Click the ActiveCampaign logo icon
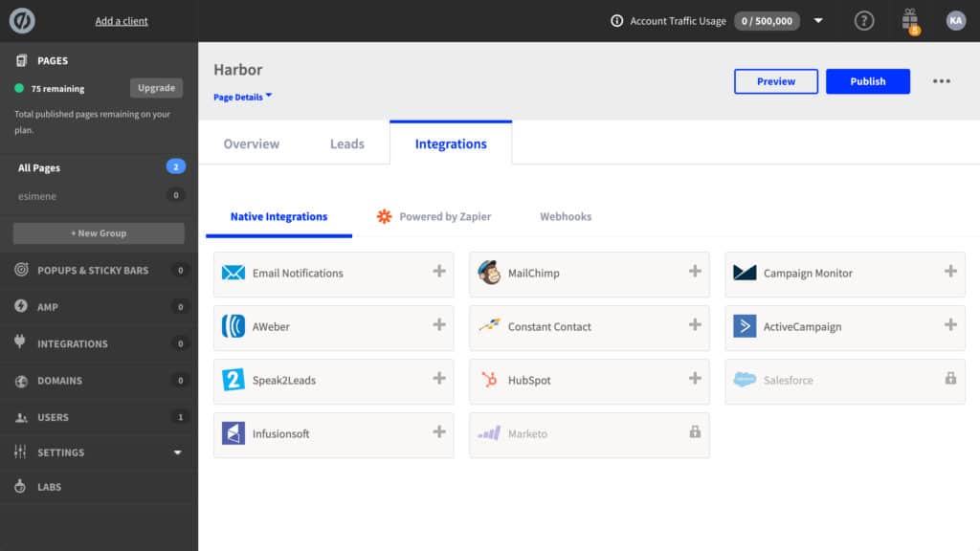Viewport: 980px width, 551px height. pyautogui.click(x=745, y=326)
